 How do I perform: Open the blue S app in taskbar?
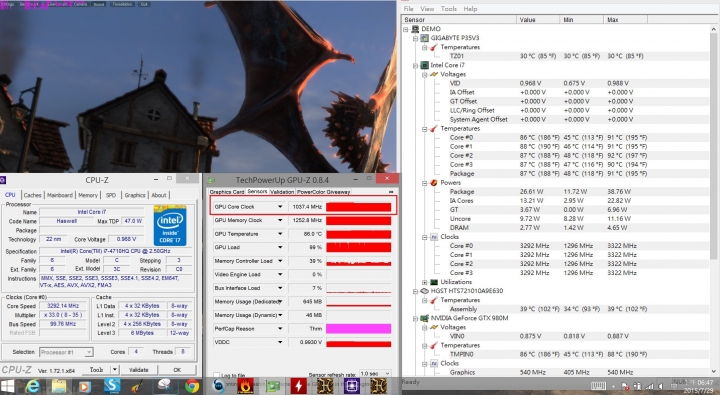coord(112,386)
